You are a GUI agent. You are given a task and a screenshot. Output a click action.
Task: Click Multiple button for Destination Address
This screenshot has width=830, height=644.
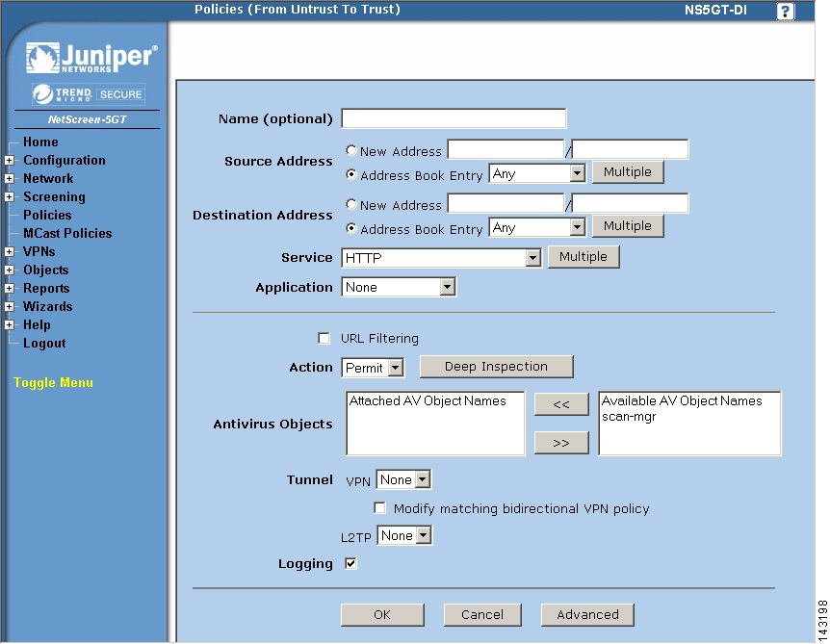coord(628,226)
